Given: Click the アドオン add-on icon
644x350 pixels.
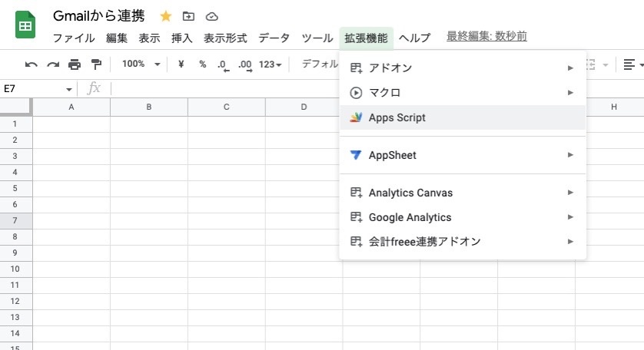Looking at the screenshot, I should (x=356, y=68).
